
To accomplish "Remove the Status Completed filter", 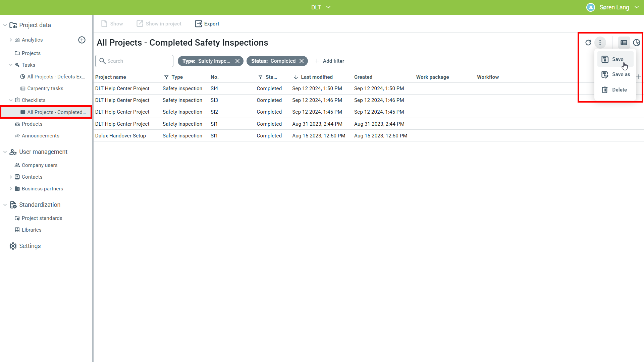I will pos(302,61).
